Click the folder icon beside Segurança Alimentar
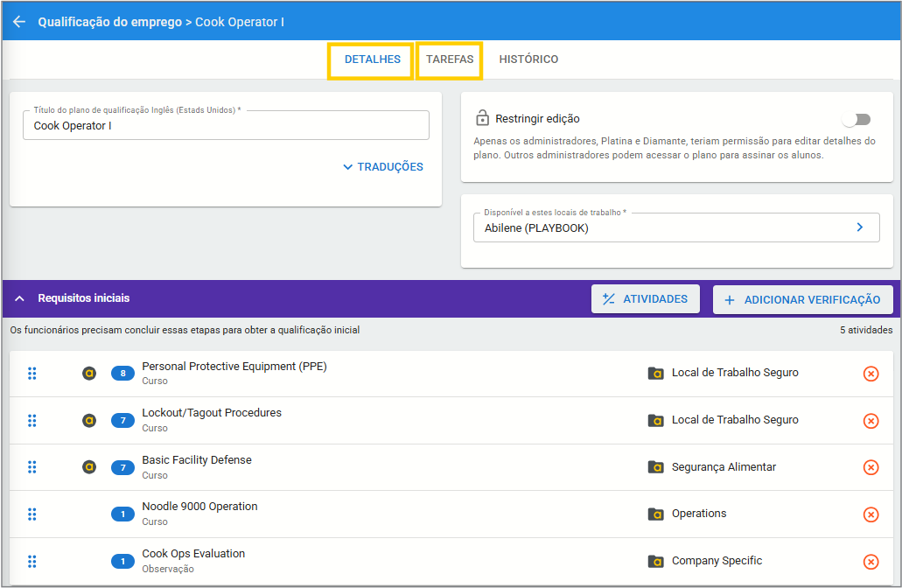Image resolution: width=902 pixels, height=588 pixels. pyautogui.click(x=655, y=467)
